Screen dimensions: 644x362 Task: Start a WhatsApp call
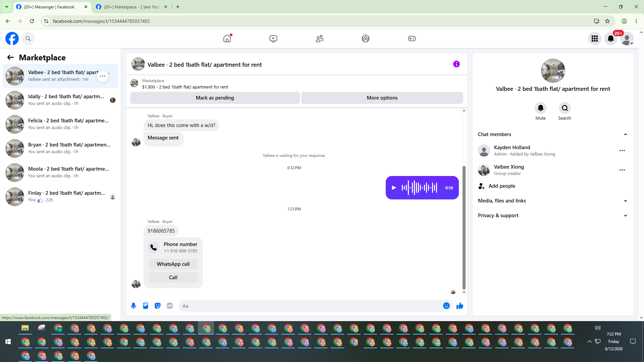tap(173, 264)
